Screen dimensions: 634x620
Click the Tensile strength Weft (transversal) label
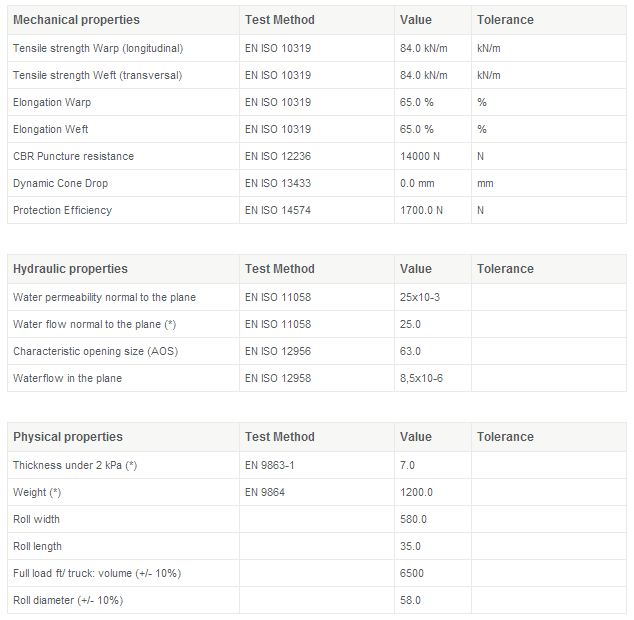(97, 75)
